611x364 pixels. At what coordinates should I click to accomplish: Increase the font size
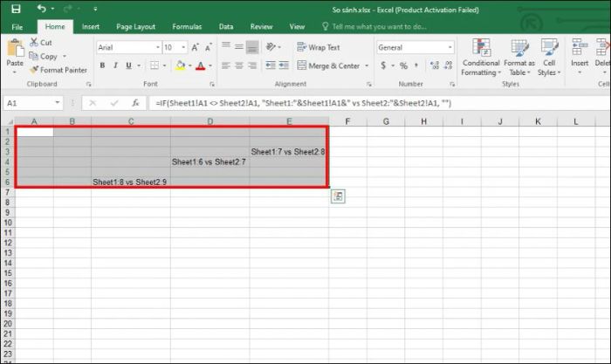(196, 47)
